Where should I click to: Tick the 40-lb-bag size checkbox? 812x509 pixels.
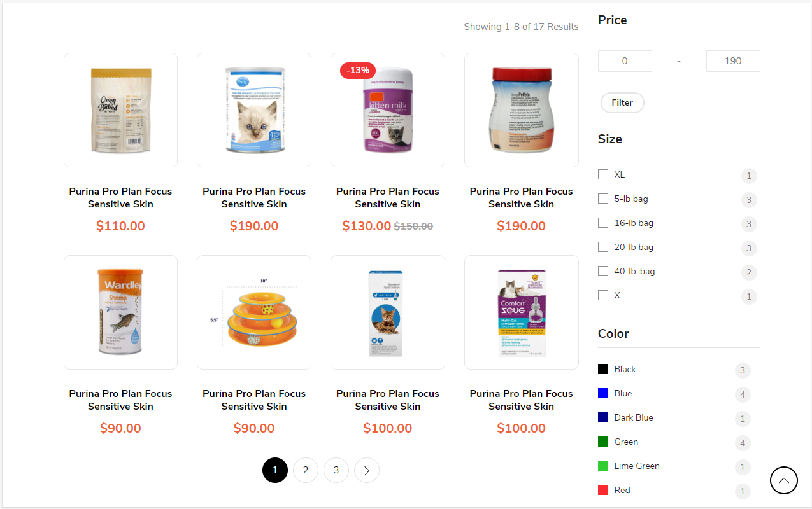[x=603, y=271]
